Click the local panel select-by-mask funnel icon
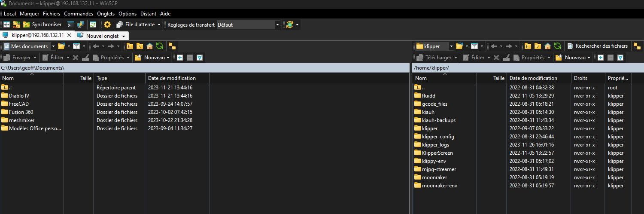Image resolution: width=644 pixels, height=214 pixels. point(200,58)
